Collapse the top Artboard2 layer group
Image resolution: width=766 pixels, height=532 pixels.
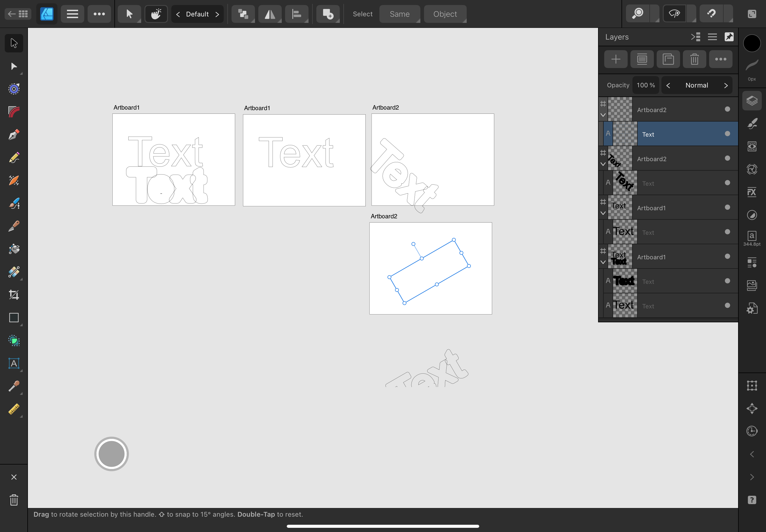click(x=603, y=115)
